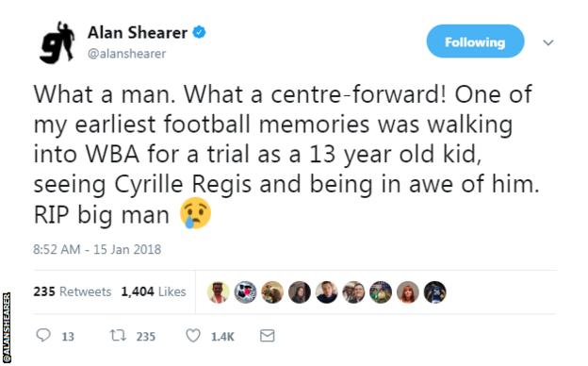
Task: Click the crying face emoji
Action: coord(195,213)
